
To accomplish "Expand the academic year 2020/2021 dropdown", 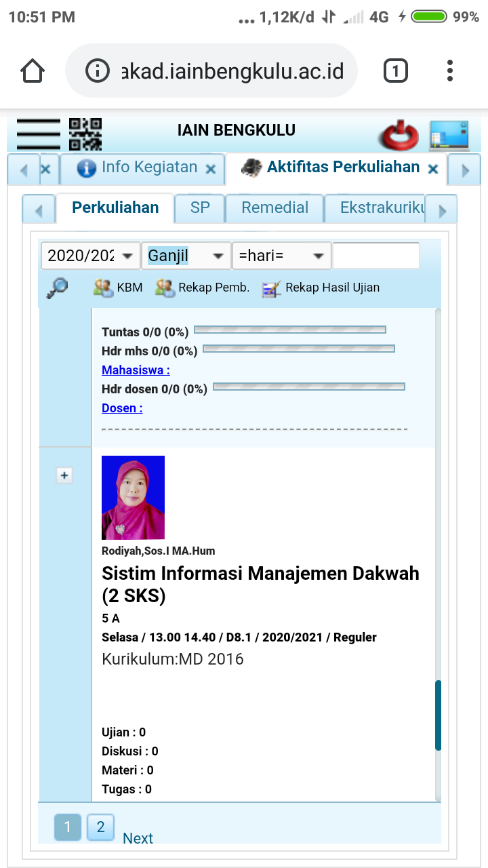I will (90, 256).
